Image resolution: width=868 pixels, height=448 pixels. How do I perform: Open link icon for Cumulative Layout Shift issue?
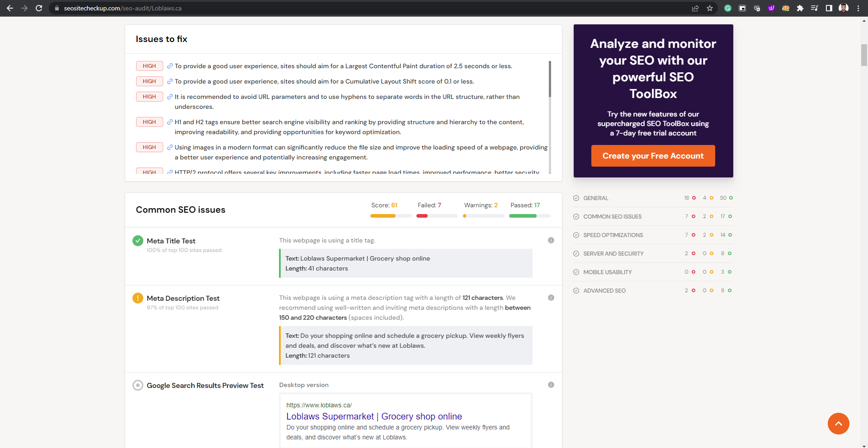coord(170,81)
